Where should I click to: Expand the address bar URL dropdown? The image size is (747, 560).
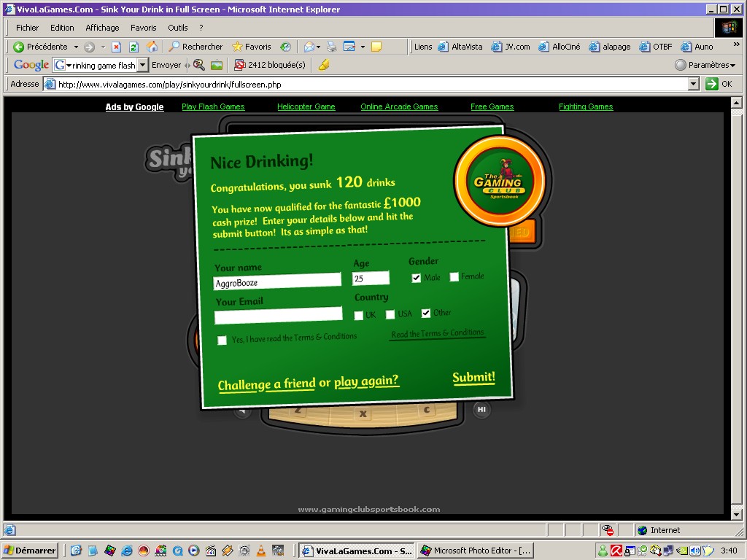pos(693,84)
